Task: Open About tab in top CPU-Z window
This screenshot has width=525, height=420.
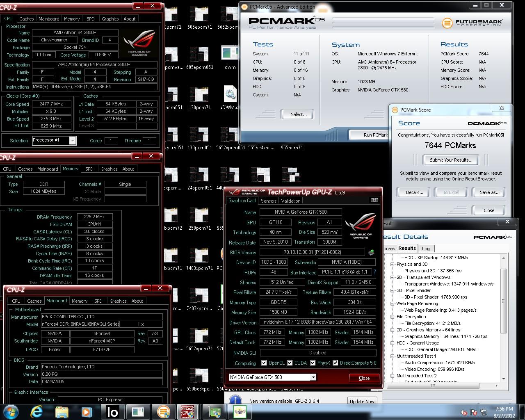Action: 129,19
